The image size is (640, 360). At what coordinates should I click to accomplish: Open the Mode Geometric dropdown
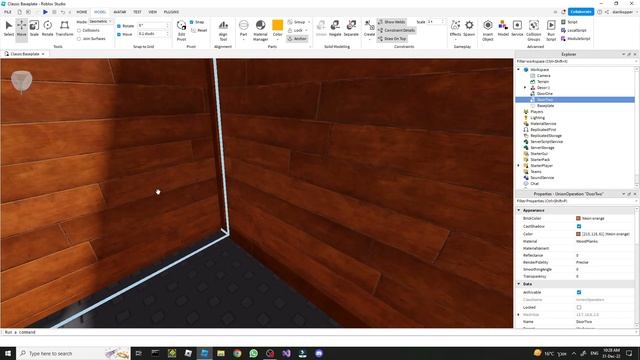(100, 21)
